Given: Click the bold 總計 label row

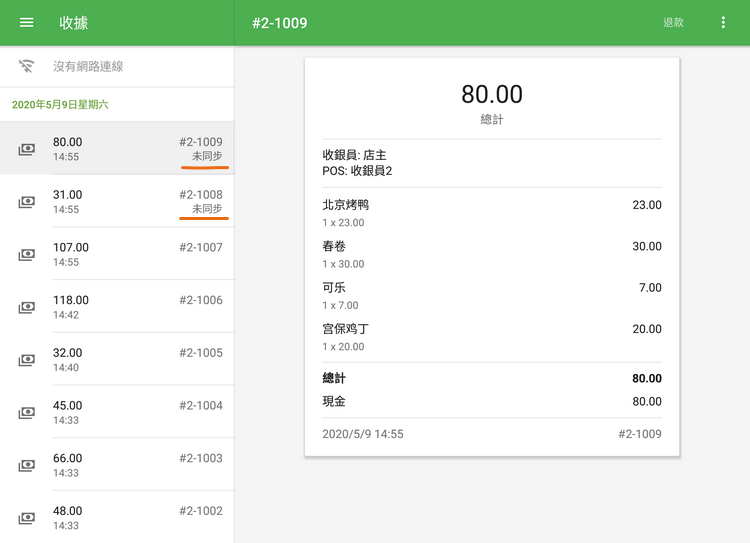Looking at the screenshot, I should [492, 378].
